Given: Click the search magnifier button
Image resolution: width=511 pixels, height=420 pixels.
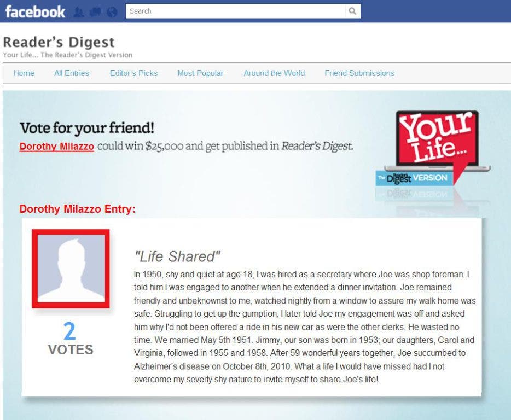Looking at the screenshot, I should pos(353,11).
